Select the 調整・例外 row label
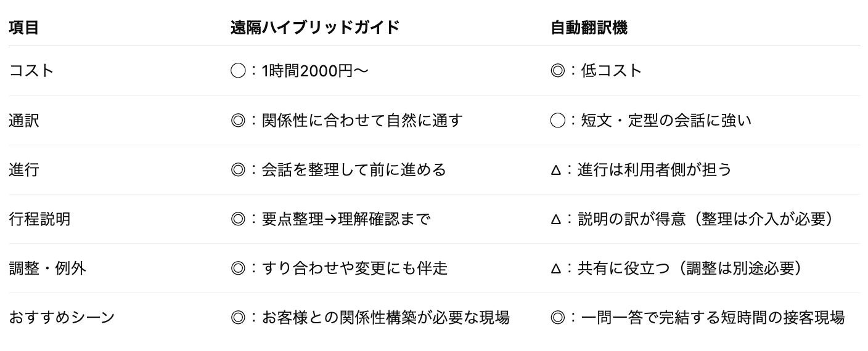This screenshot has height=351, width=868. 47,268
